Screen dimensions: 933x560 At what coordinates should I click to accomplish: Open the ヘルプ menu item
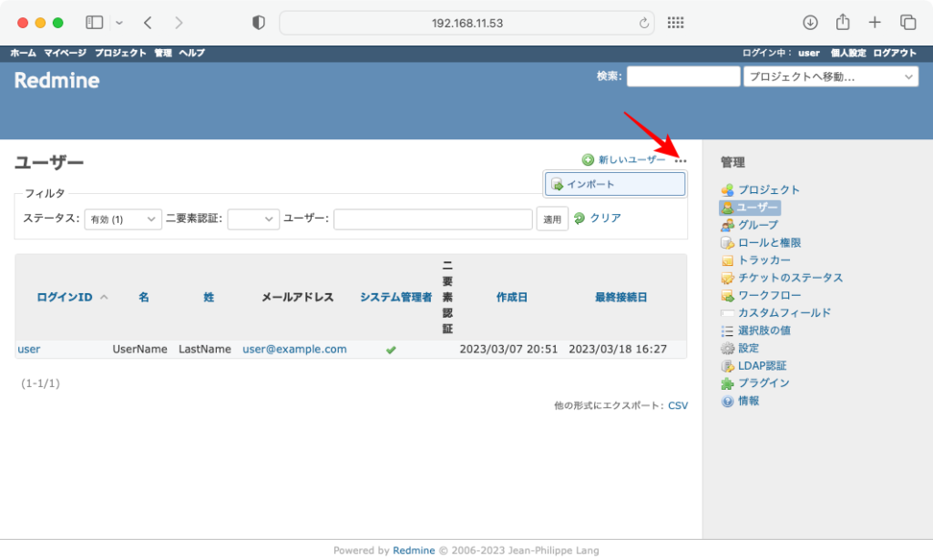tap(191, 53)
